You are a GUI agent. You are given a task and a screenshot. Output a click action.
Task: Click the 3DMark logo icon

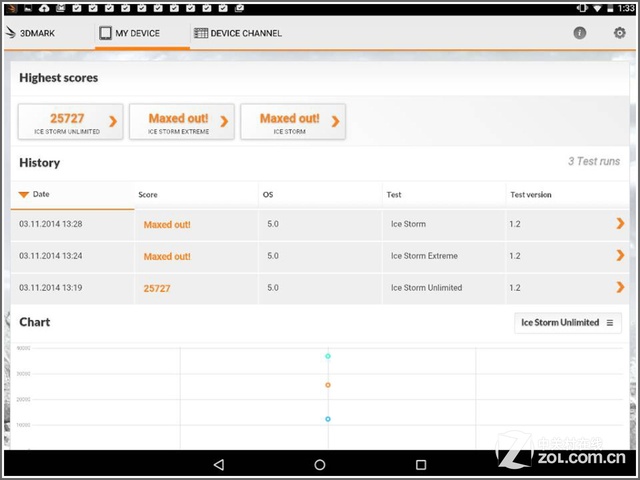11,33
